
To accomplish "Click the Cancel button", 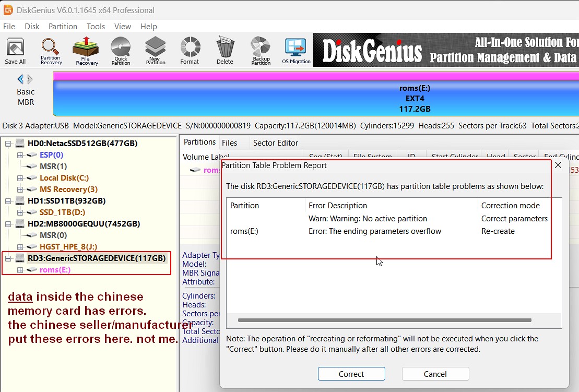I will pyautogui.click(x=435, y=374).
